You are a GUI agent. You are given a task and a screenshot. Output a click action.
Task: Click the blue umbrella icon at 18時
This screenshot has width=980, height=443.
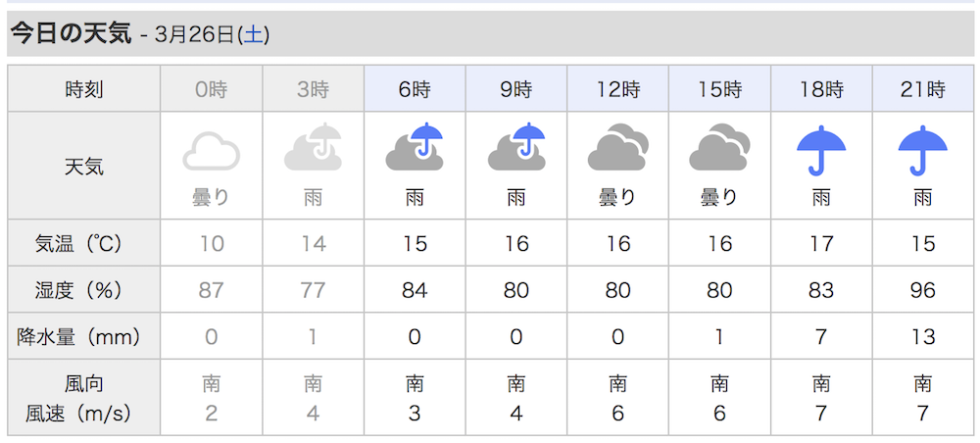point(821,150)
